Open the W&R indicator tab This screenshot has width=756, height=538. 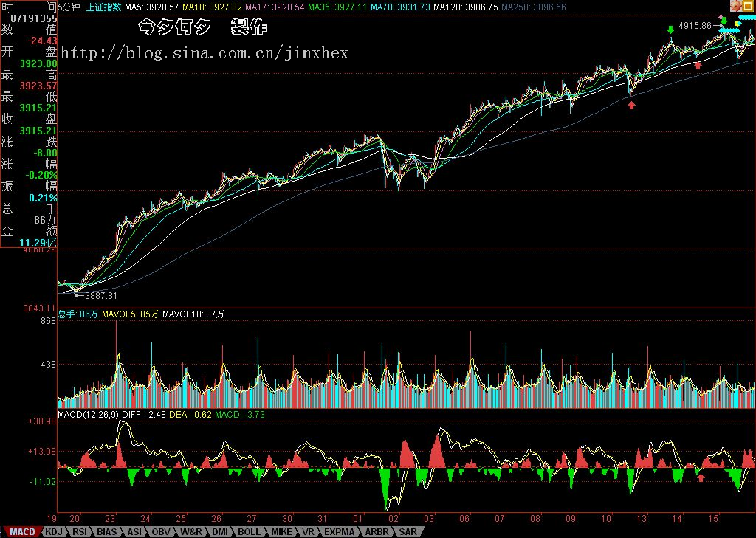190,531
